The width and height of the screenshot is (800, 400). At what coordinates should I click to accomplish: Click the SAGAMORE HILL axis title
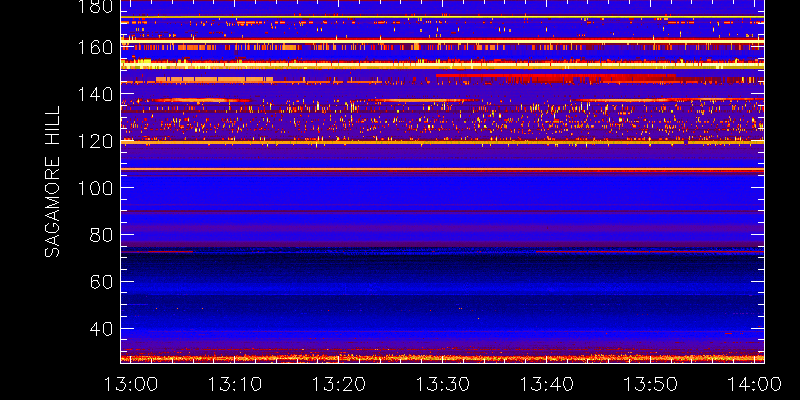[x=53, y=182]
